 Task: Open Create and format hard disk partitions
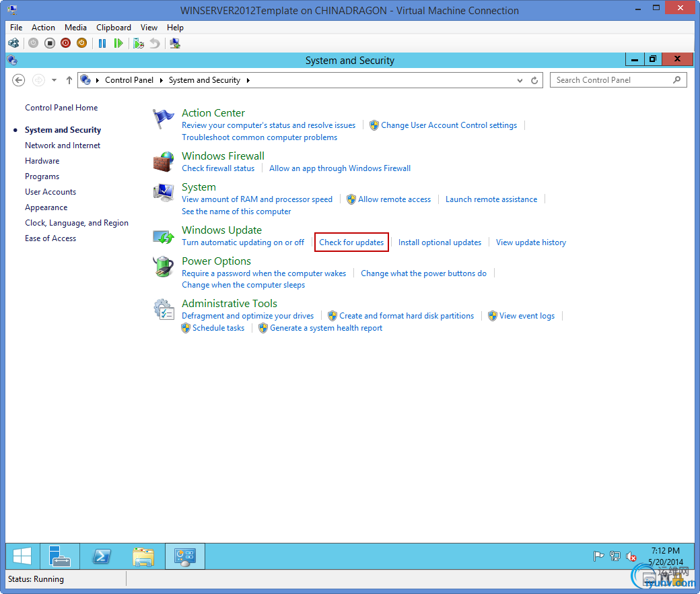407,316
